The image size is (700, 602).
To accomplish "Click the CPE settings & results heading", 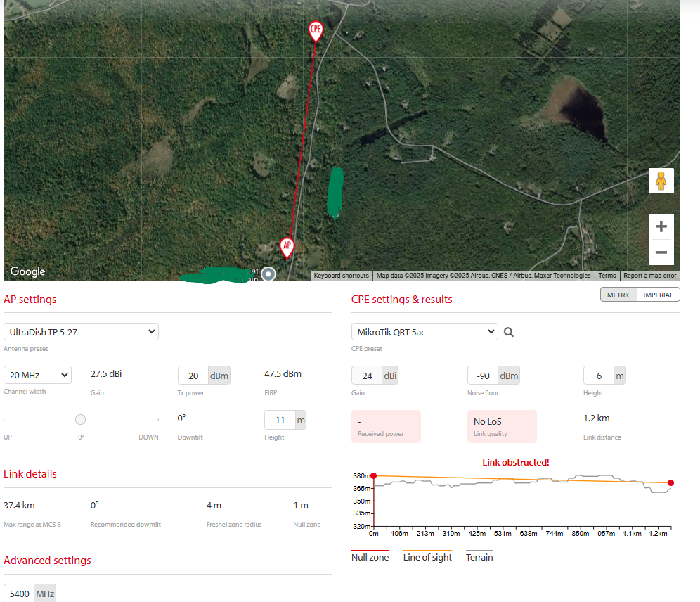I will (402, 299).
